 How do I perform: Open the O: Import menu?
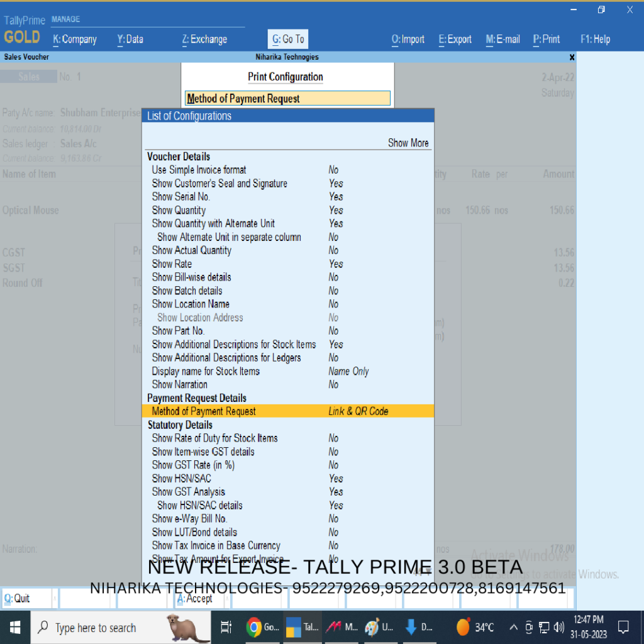(x=408, y=40)
